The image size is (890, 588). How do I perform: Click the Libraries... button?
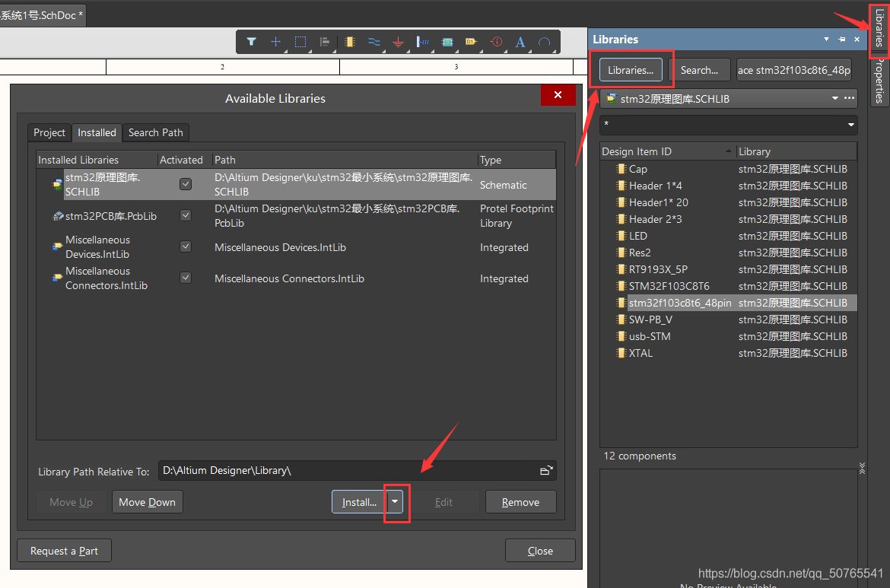pos(631,70)
